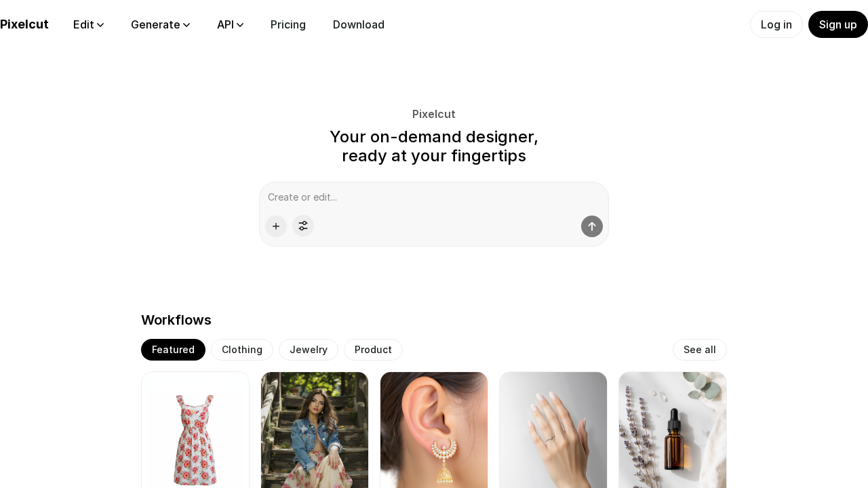The image size is (868, 488).
Task: Click See all workflows
Action: 700,350
